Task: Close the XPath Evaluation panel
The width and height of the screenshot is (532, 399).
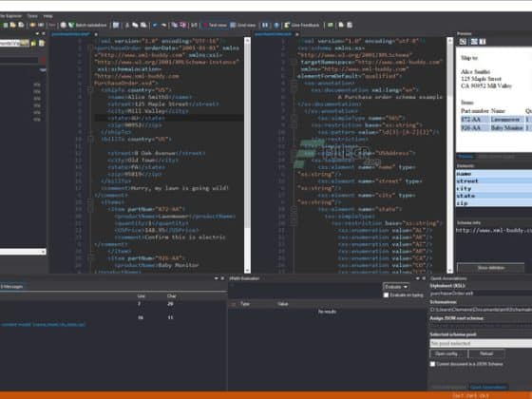Action: tap(424, 278)
